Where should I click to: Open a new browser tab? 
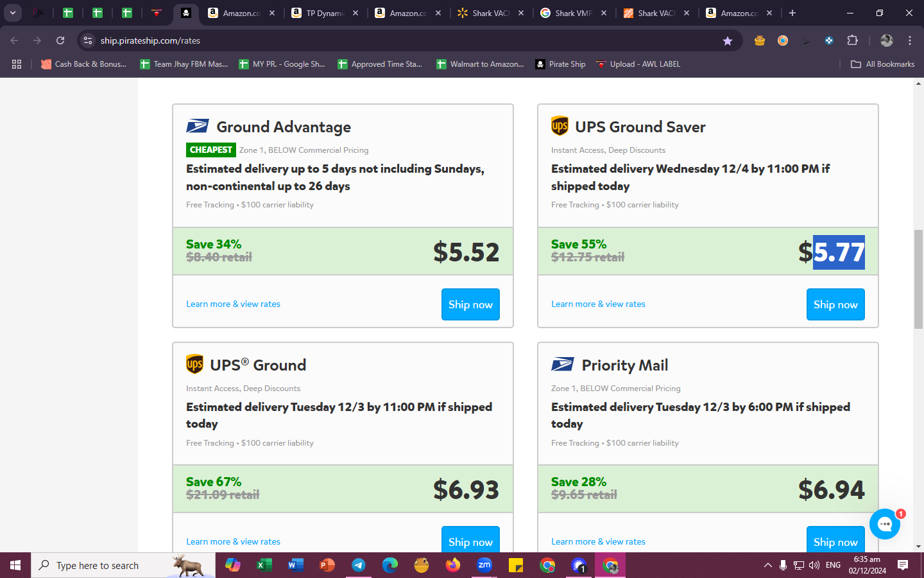(x=792, y=13)
